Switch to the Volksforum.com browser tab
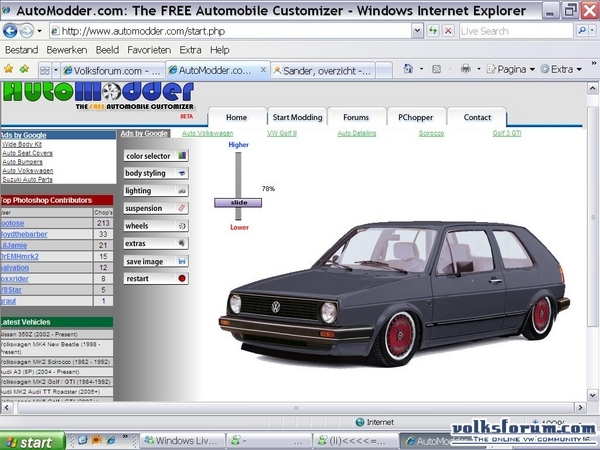The height and width of the screenshot is (450, 600). 113,71
